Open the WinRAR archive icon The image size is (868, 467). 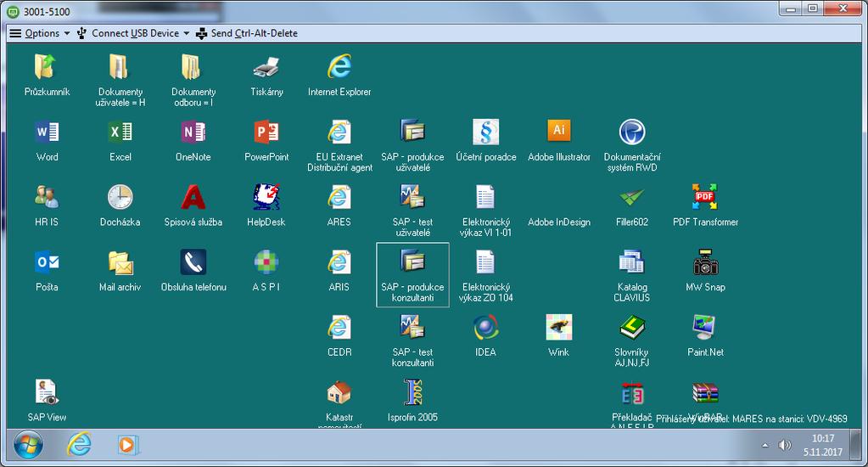coord(705,393)
